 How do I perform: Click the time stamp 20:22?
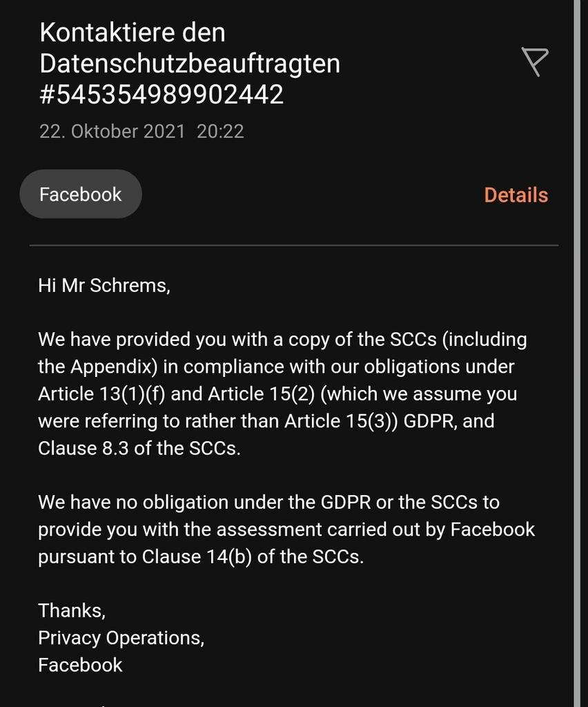(220, 131)
